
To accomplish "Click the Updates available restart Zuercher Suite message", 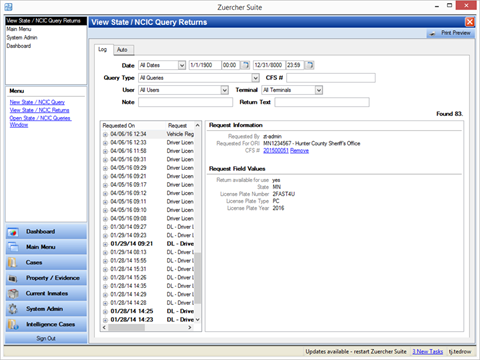I will 356,352.
